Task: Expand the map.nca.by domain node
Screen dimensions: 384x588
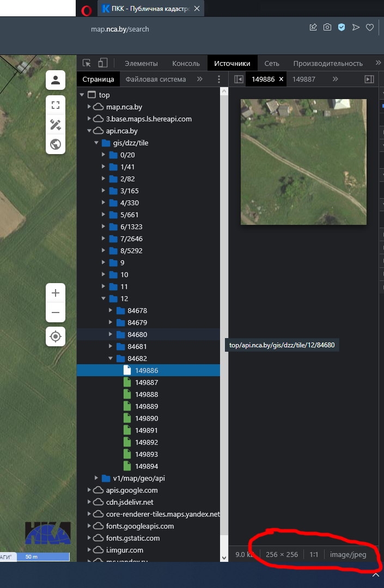Action: 89,107
